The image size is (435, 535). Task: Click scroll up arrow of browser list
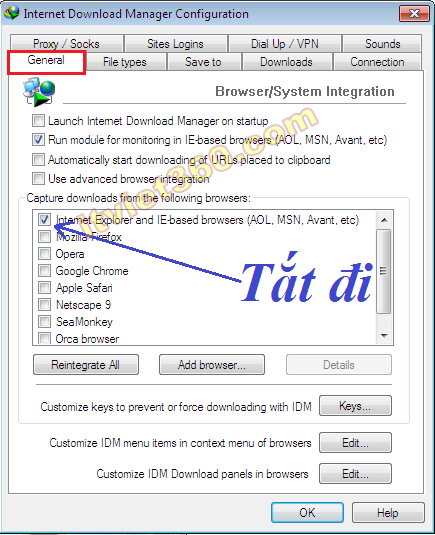coord(384,220)
